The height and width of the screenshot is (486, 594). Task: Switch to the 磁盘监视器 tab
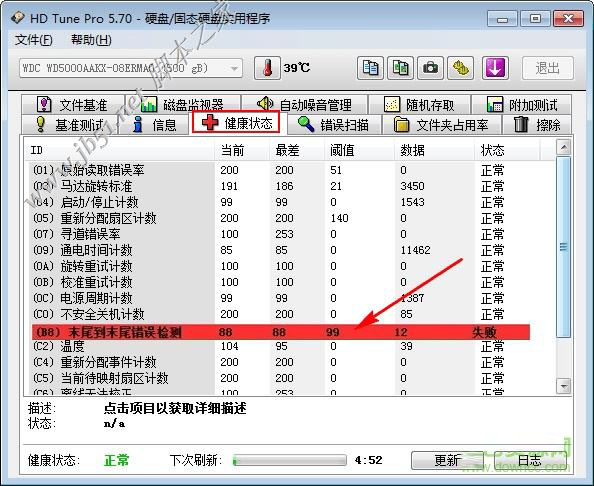[x=183, y=105]
